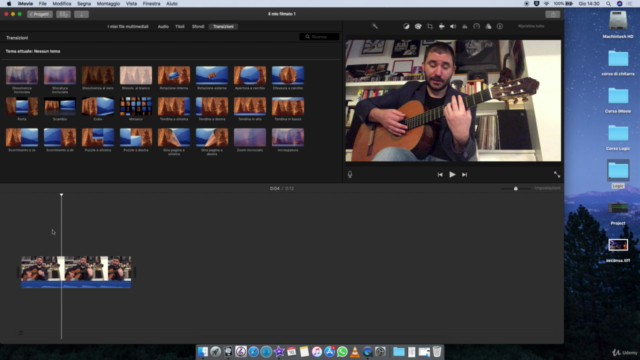Click the import media down-arrow button
The height and width of the screenshot is (360, 640).
click(x=81, y=14)
